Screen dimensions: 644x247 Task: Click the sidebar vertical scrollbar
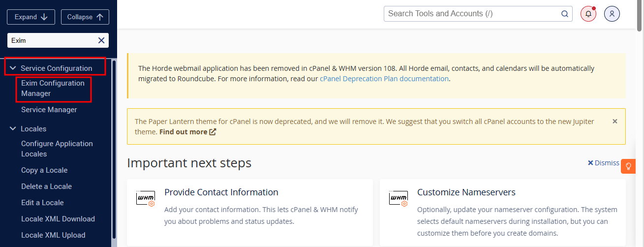pos(114,150)
